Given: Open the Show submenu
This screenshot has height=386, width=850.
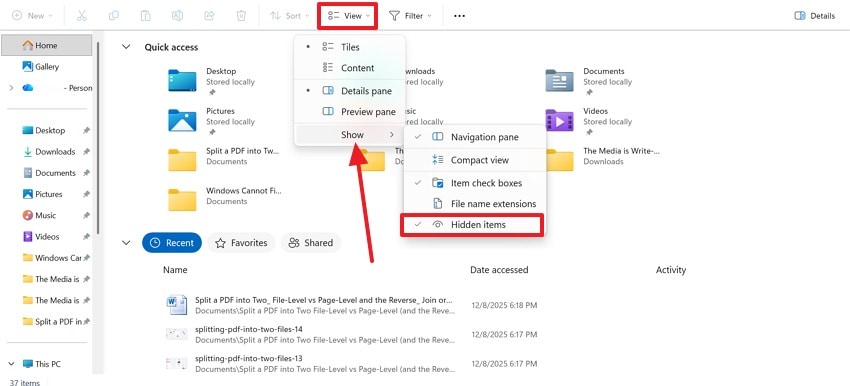Looking at the screenshot, I should point(350,134).
